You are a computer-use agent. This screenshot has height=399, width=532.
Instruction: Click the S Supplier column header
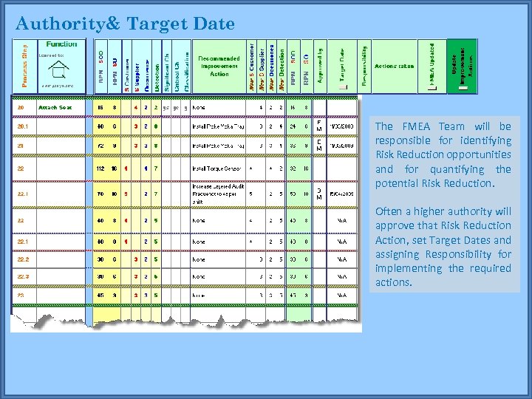[x=137, y=66]
